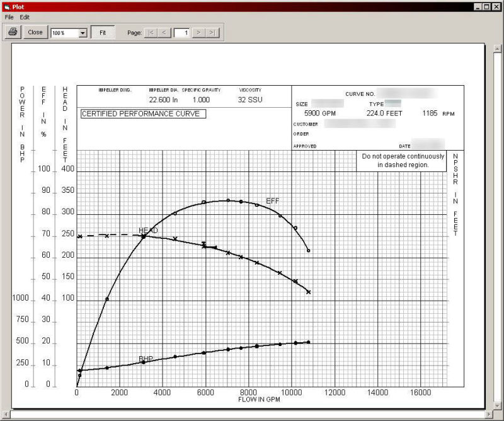Screen dimensions: 504x421
Task: Click the printer icon in the toolbar
Action: click(13, 32)
